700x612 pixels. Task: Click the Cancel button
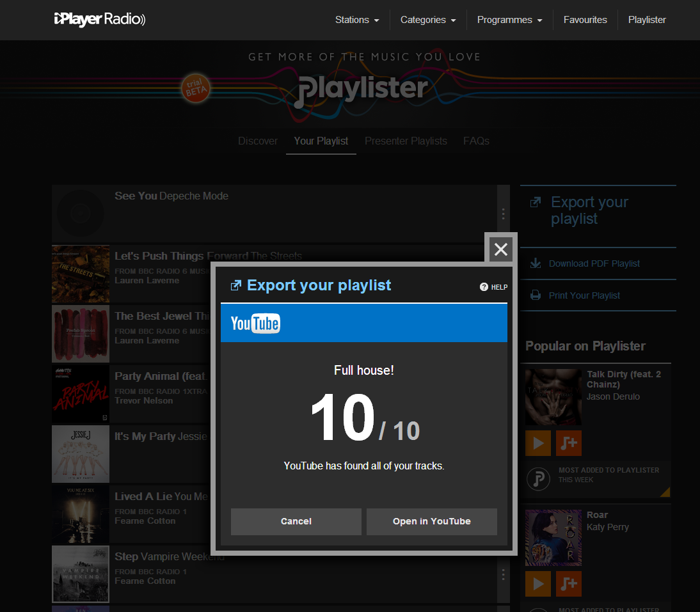(296, 521)
